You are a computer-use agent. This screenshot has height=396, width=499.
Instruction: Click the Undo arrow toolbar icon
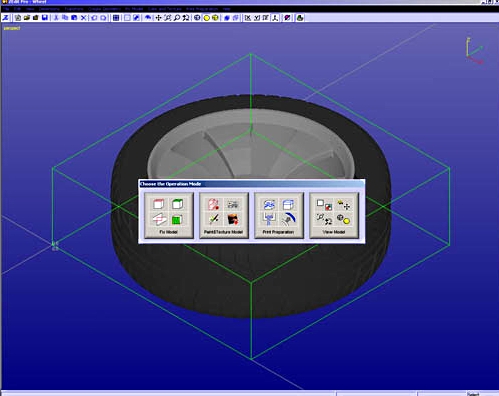(x=94, y=18)
